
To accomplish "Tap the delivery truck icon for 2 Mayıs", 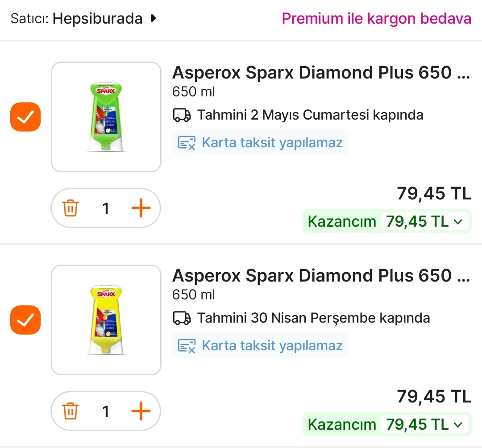I will click(x=182, y=115).
